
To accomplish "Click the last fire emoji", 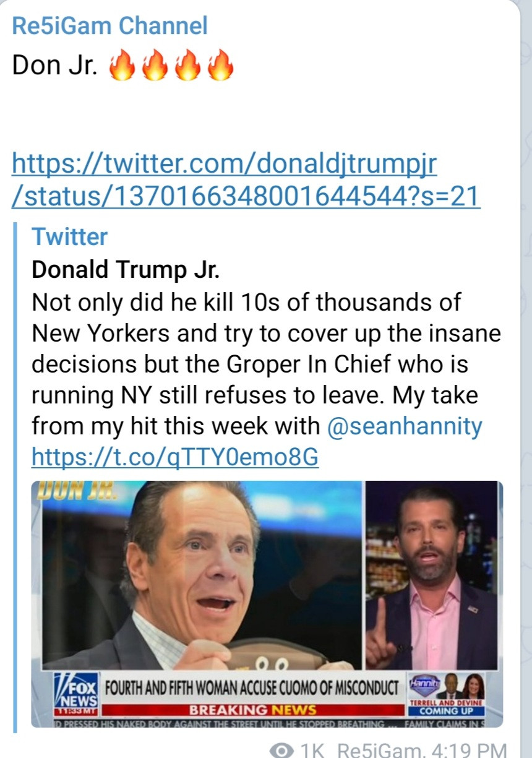I will click(x=221, y=67).
